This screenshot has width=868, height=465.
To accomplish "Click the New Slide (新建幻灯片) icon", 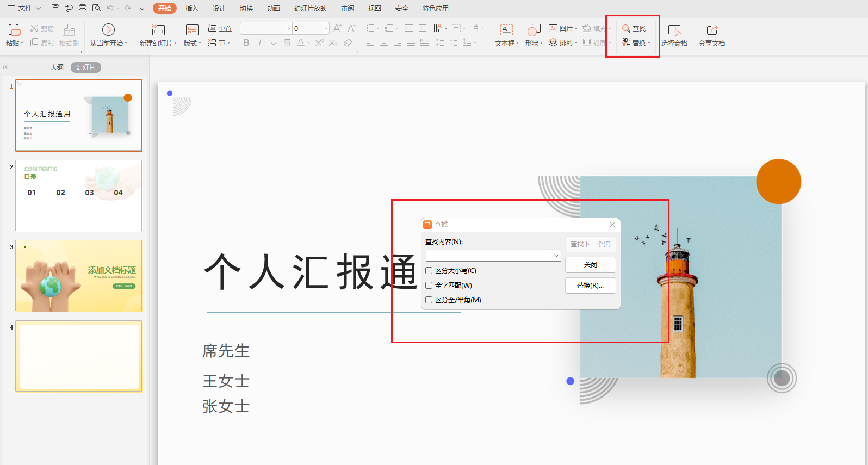I will point(158,30).
